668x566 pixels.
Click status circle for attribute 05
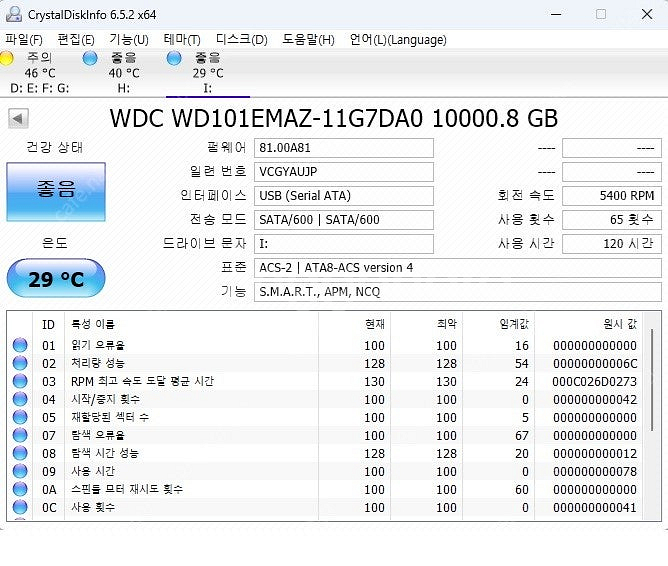(x=20, y=417)
